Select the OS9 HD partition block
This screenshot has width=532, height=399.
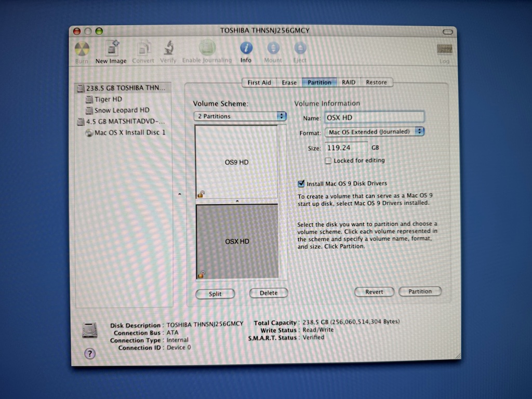[x=236, y=162]
